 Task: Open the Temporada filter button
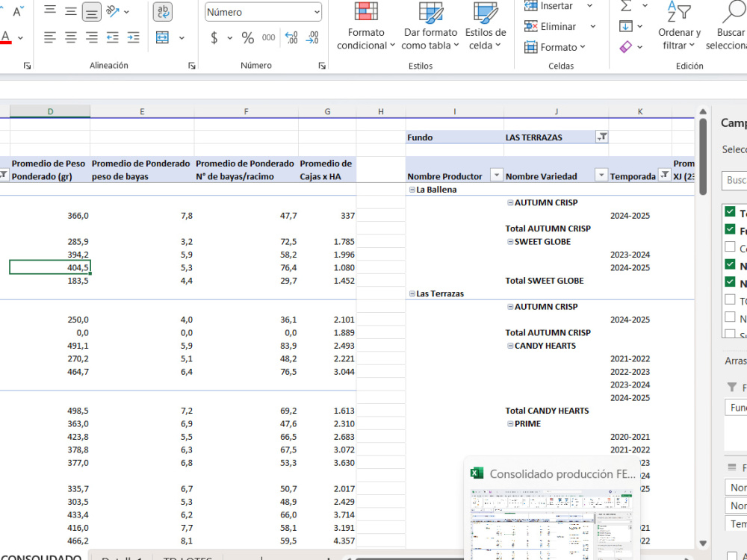[x=664, y=175]
